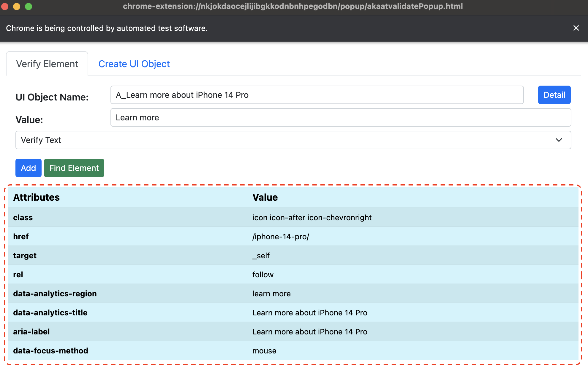Select the '_self' value cell
Screen dimensions: 588x368
tap(413, 256)
